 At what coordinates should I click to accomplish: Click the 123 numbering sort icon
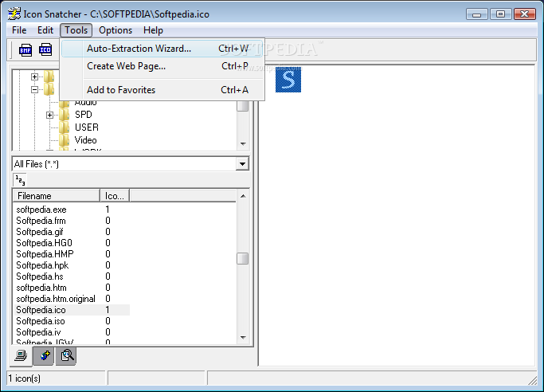point(20,180)
